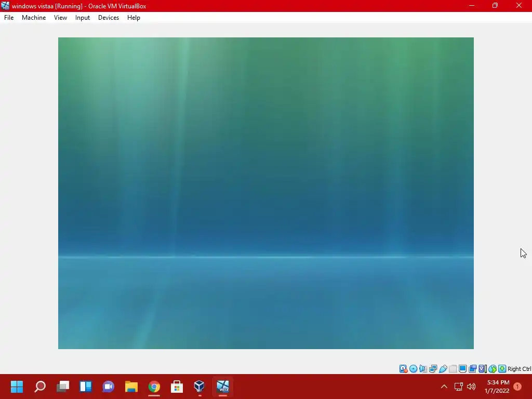Open network settings tray icon

pos(458,387)
